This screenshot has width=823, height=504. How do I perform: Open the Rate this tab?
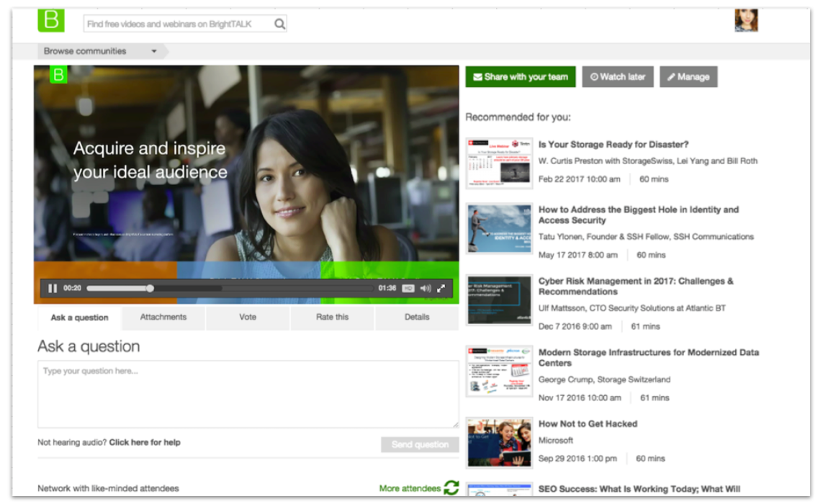tap(332, 317)
